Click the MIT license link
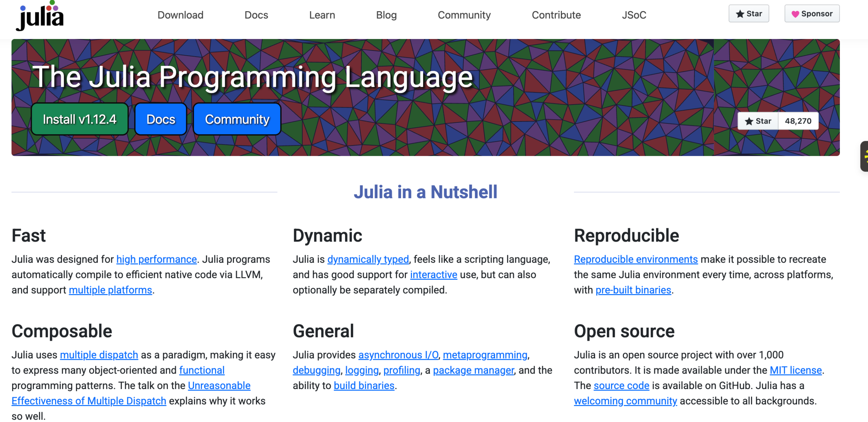This screenshot has width=868, height=422. point(796,370)
